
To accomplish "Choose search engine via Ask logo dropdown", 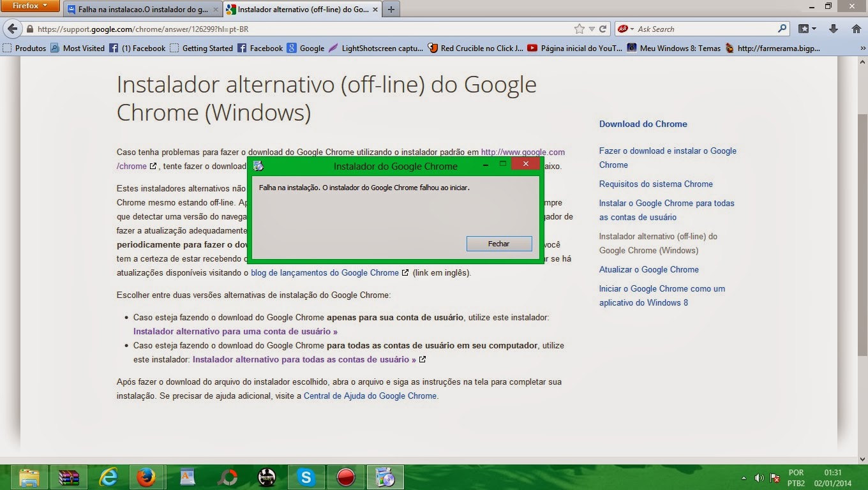I will pyautogui.click(x=625, y=29).
